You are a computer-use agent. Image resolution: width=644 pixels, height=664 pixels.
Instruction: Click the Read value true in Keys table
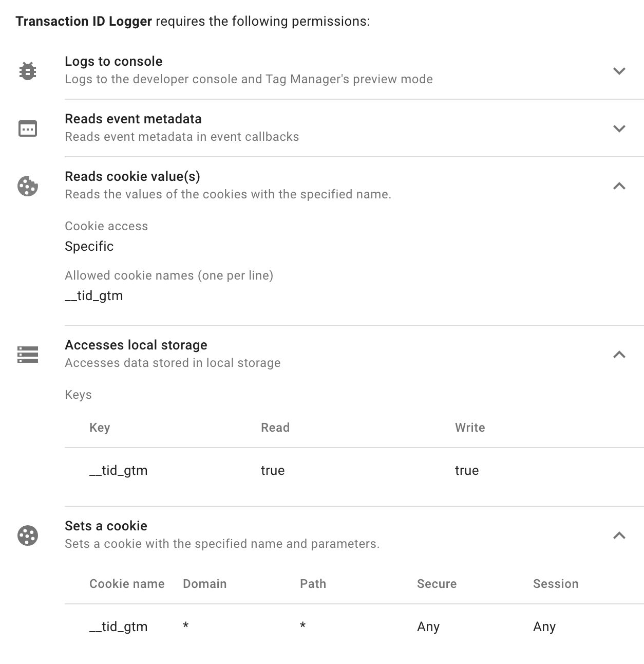[x=273, y=471]
